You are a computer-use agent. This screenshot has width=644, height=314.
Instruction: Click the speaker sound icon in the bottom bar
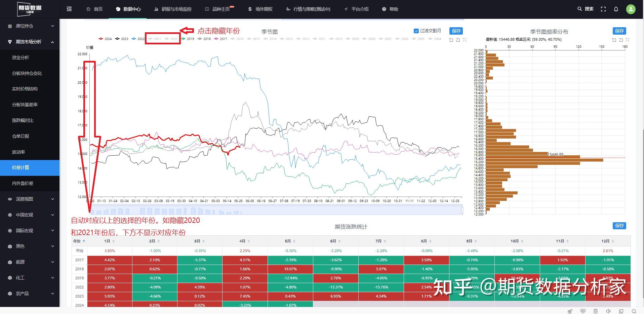click(608, 311)
